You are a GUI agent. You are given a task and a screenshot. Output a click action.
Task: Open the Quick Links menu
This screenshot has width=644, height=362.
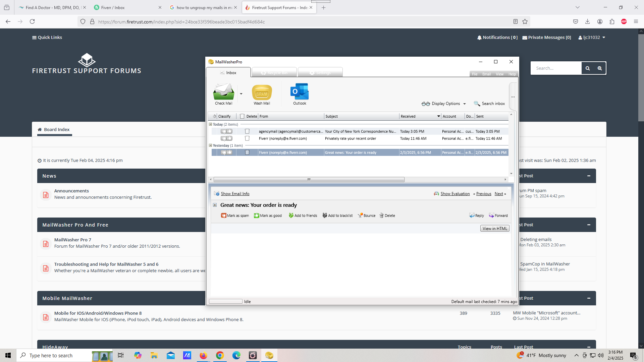(47, 37)
